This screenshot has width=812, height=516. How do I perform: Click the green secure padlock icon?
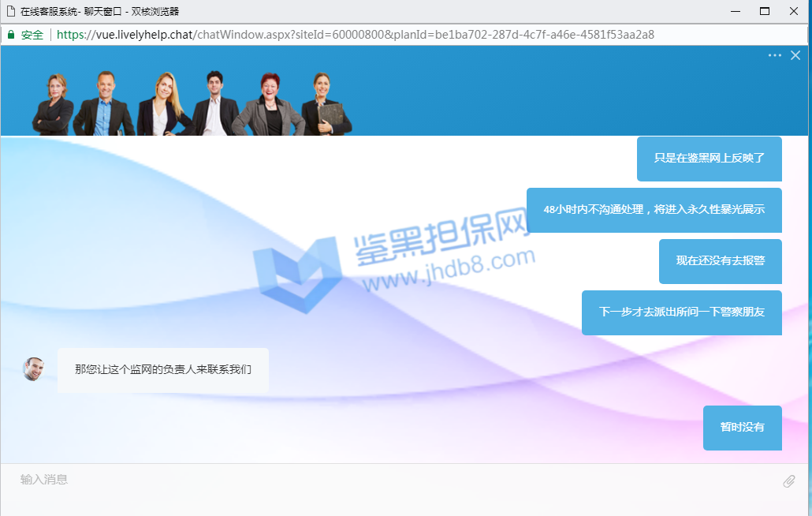(11, 35)
